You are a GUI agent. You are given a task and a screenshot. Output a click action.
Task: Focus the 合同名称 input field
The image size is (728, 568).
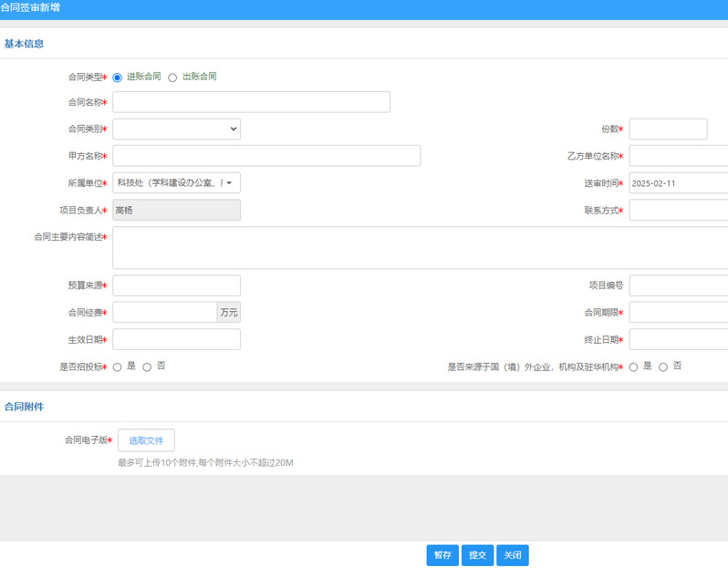(251, 102)
